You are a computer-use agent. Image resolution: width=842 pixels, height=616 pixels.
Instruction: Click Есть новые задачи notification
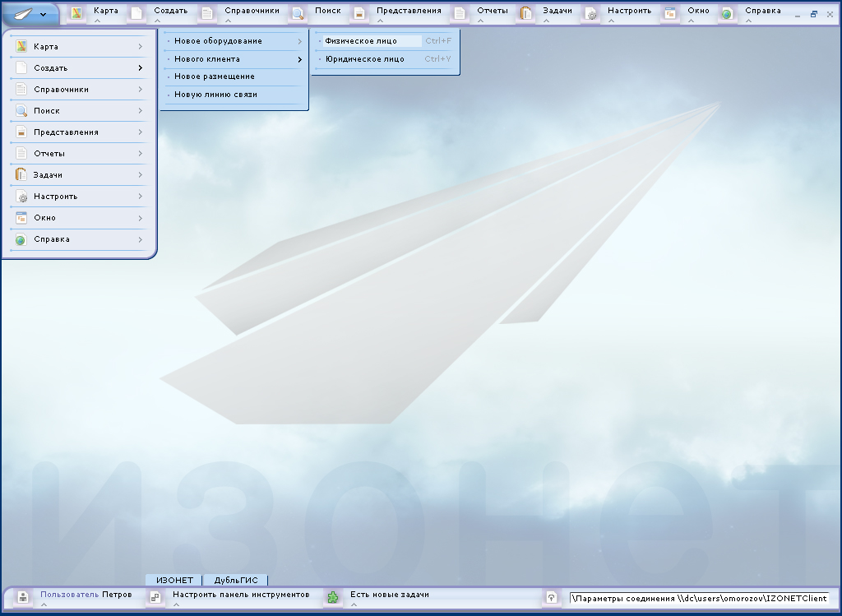[389, 595]
